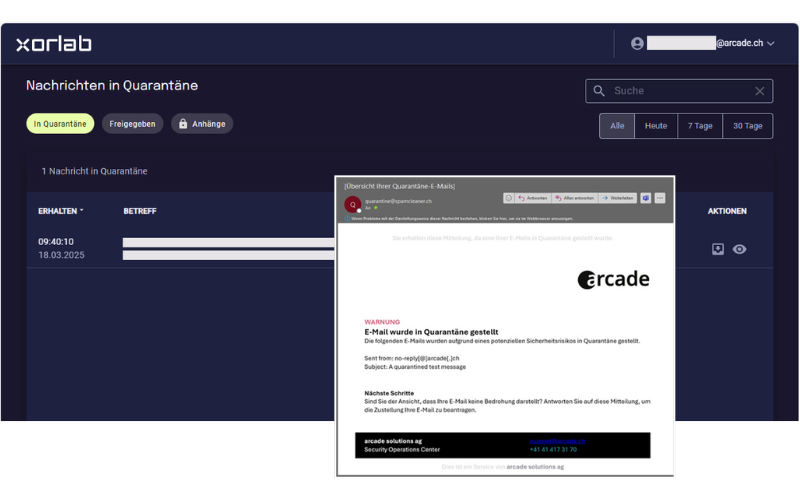The image size is (800, 500).
Task: Click the arcade solutions ag footer link
Action: tap(535, 467)
